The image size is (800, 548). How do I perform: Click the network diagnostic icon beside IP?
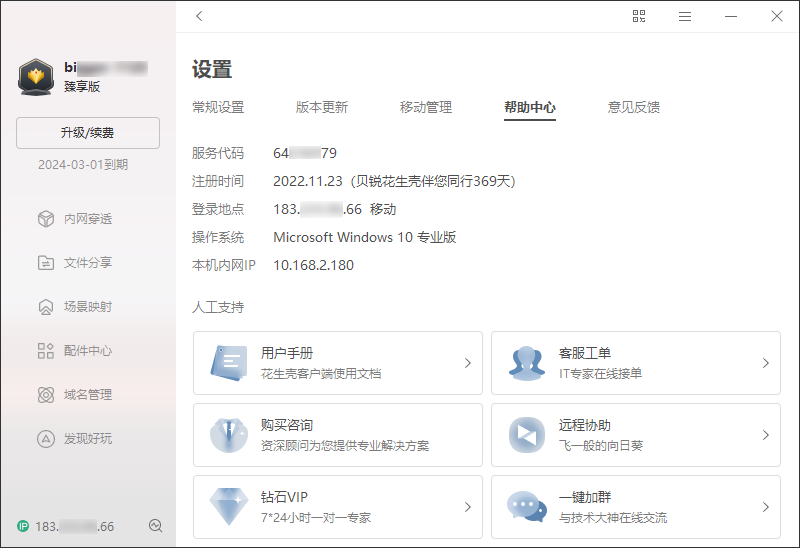[x=155, y=526]
